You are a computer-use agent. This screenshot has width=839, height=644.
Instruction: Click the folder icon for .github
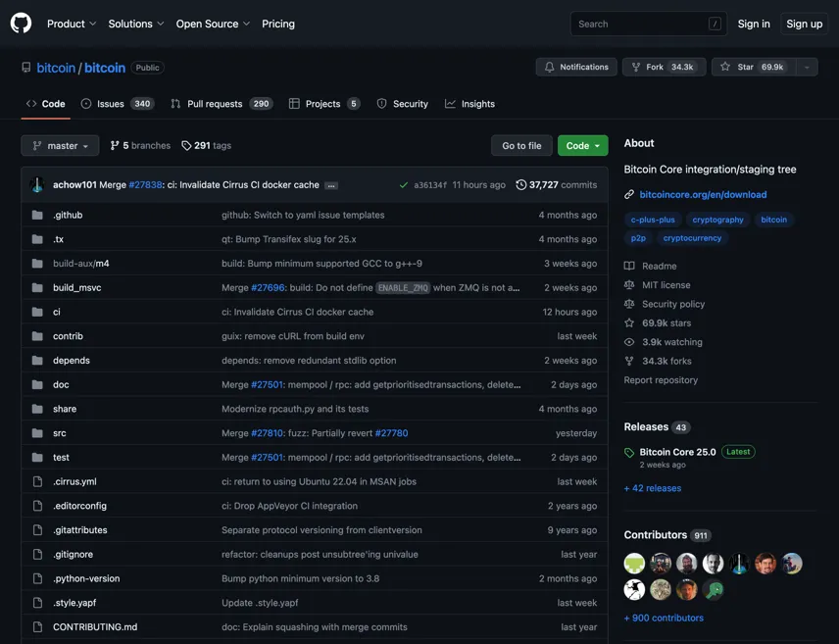coord(37,216)
